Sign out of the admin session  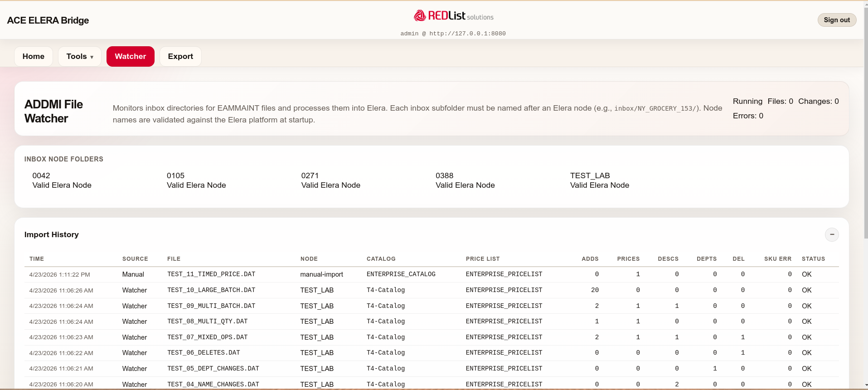pos(837,20)
